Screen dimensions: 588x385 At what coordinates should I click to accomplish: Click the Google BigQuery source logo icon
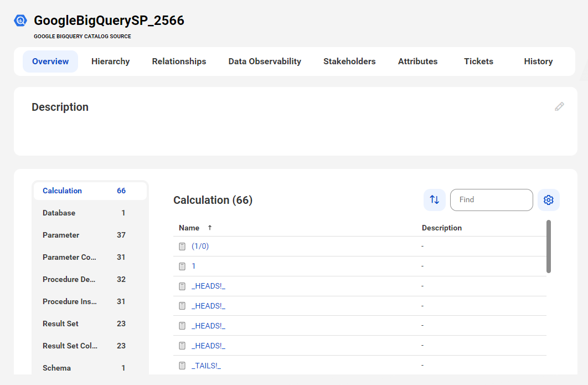[20, 20]
